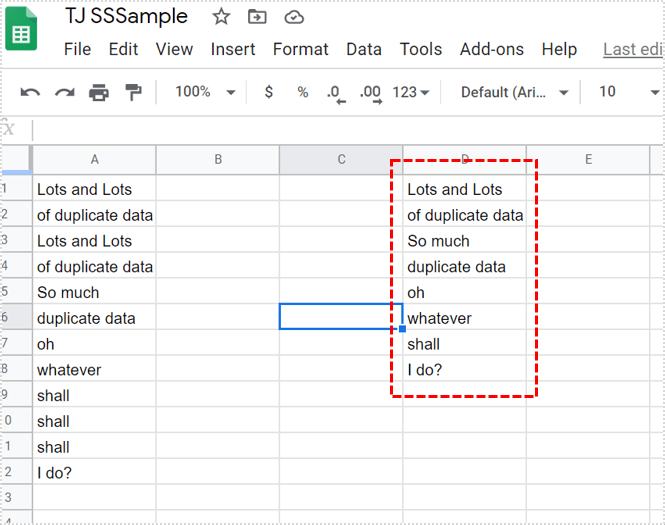Decrease decimal places
665x525 pixels.
(x=335, y=93)
